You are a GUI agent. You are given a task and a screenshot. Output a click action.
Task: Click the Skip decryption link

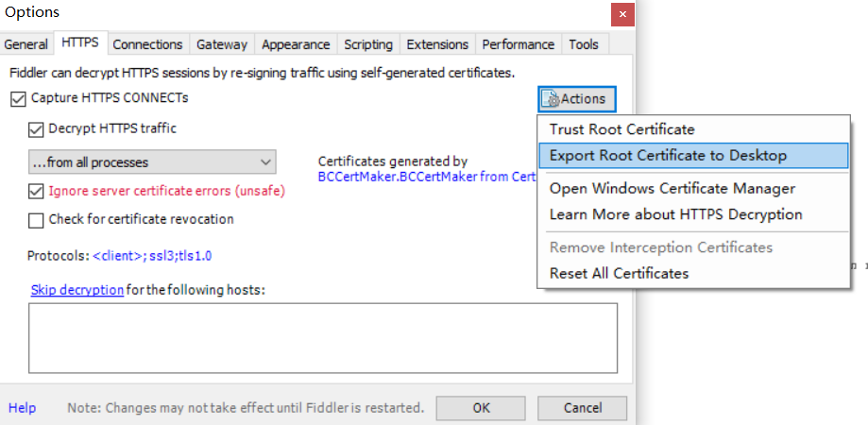[77, 290]
